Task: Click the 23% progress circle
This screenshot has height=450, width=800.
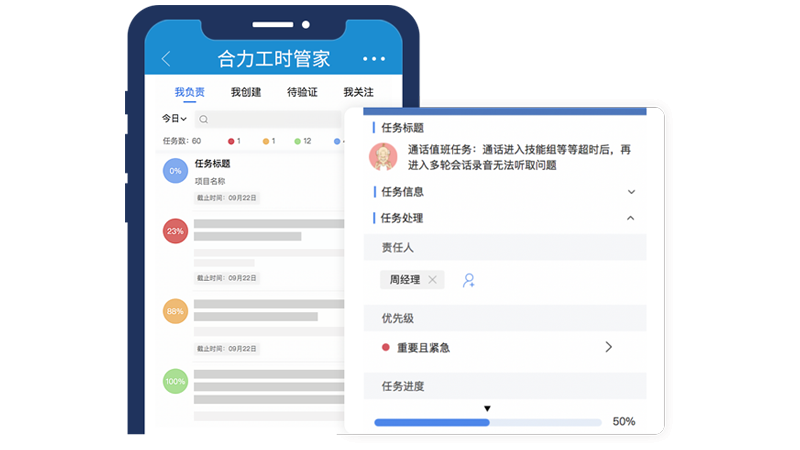Action: click(175, 231)
